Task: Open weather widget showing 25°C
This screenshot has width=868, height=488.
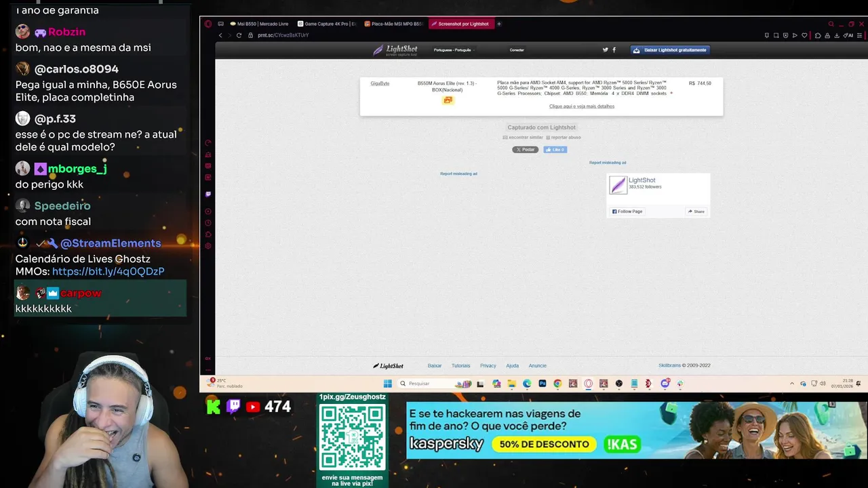Action: point(224,384)
